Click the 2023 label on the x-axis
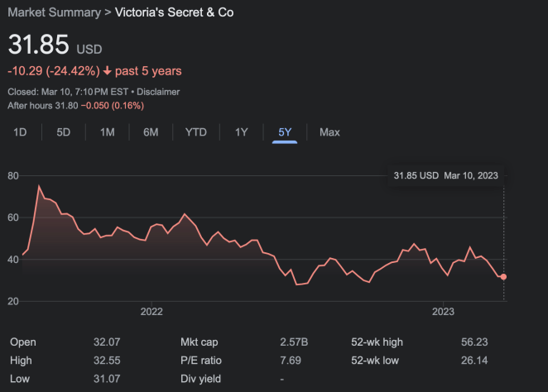548x392 pixels. pos(444,312)
